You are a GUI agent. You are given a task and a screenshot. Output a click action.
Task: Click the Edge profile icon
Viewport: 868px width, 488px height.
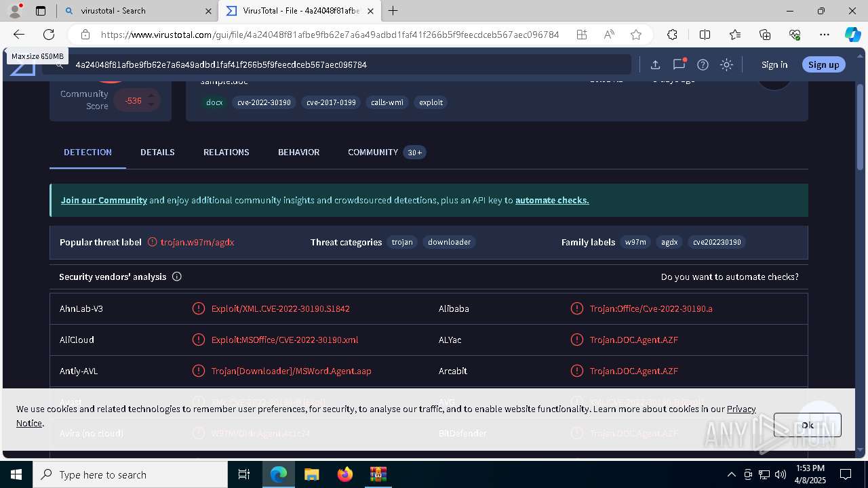click(x=15, y=11)
